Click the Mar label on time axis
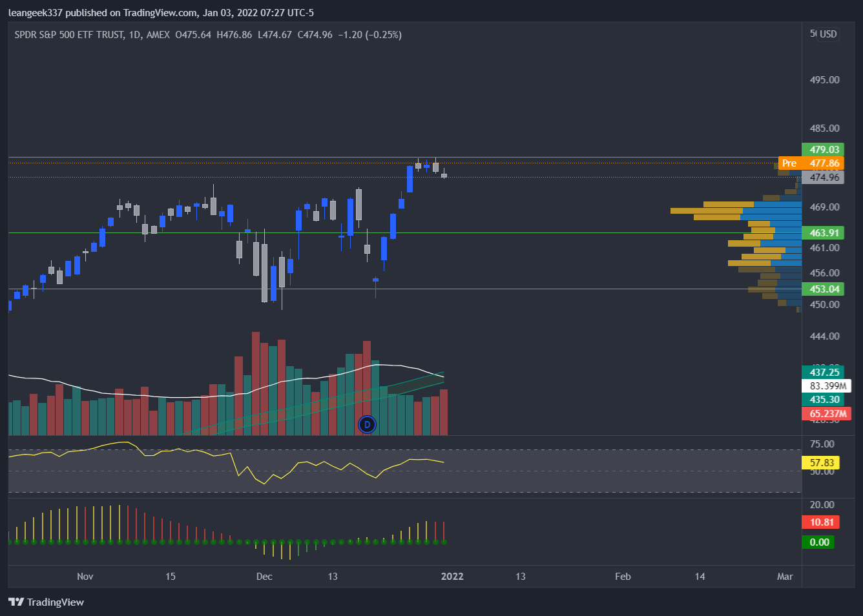Screen dimensions: 863x616 pyautogui.click(x=785, y=576)
